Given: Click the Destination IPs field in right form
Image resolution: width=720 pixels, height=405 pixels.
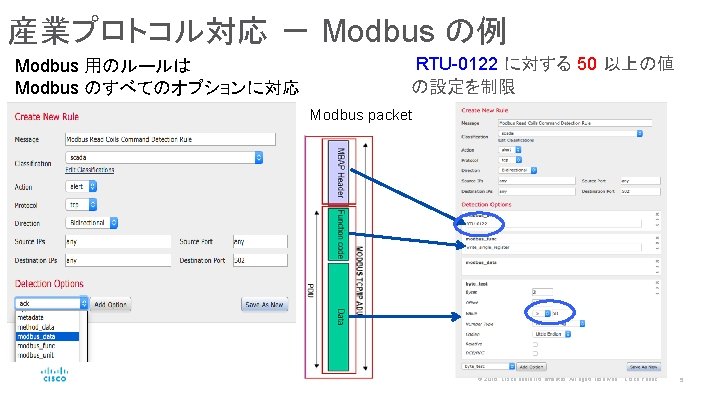Looking at the screenshot, I should point(536,191).
